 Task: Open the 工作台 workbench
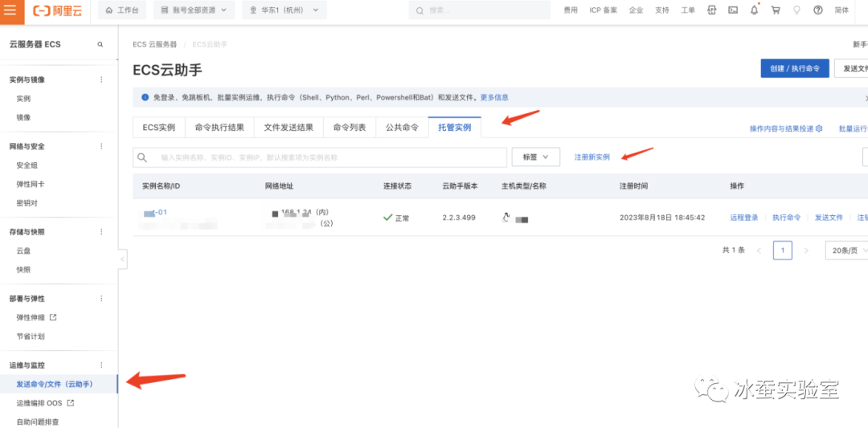121,10
